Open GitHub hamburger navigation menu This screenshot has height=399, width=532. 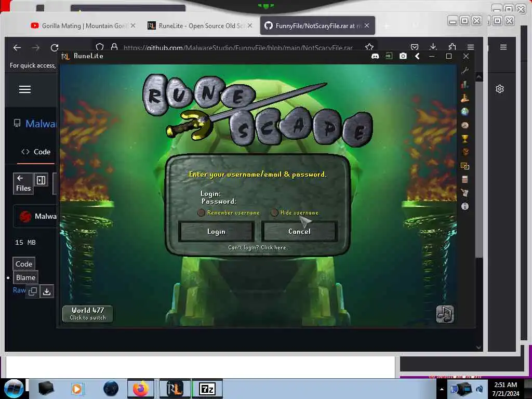[25, 89]
